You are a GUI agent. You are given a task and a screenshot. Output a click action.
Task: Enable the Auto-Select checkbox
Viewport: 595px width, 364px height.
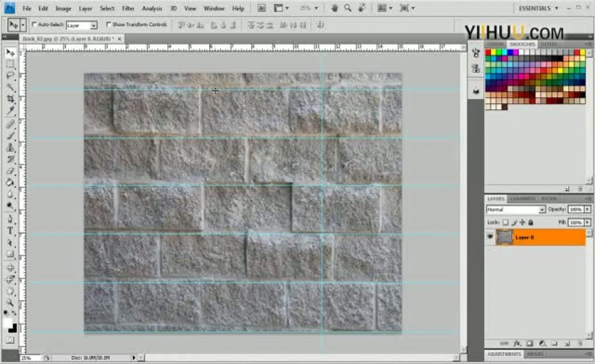(x=34, y=25)
